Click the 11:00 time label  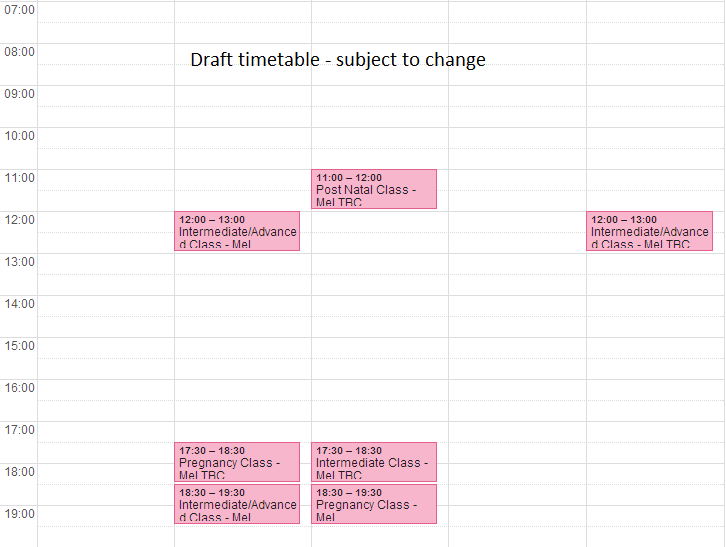(19, 178)
